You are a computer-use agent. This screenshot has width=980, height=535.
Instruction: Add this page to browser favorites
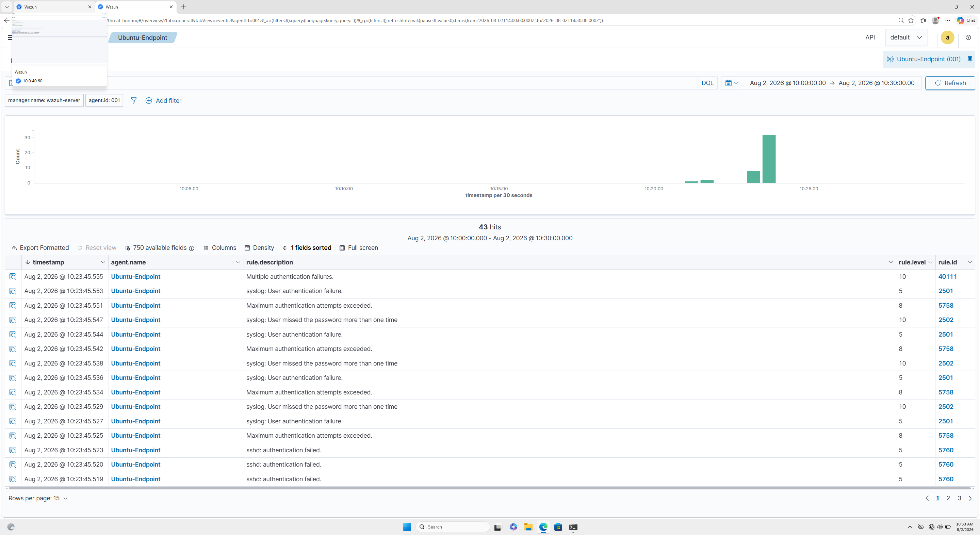[911, 20]
